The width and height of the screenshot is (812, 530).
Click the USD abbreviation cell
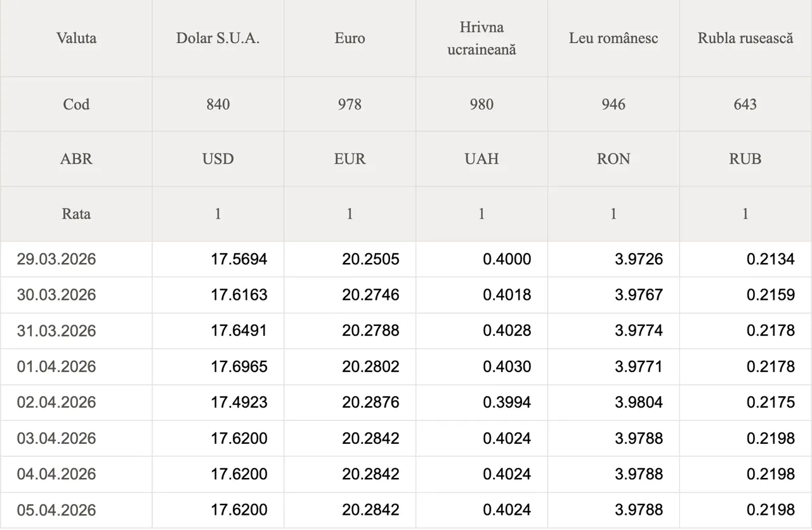point(218,158)
